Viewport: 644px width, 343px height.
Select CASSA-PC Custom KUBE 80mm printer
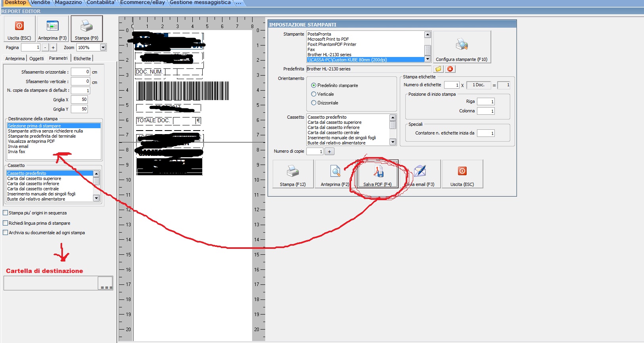(365, 60)
